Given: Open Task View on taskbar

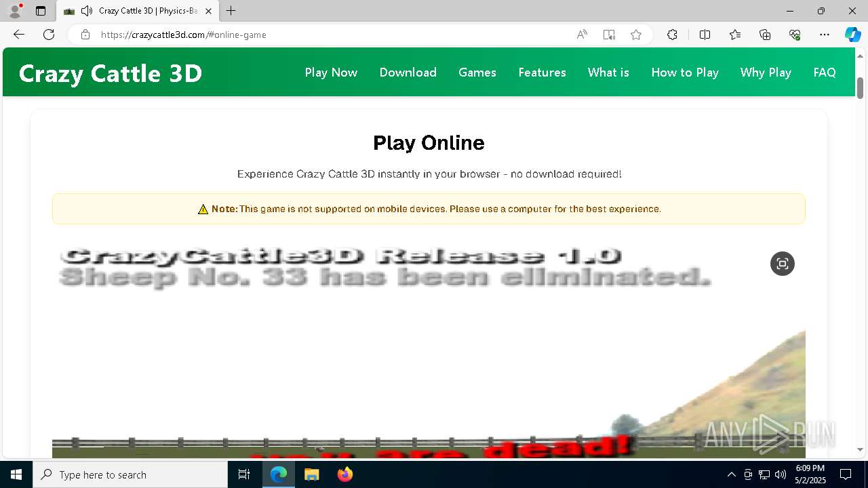Looking at the screenshot, I should [x=244, y=474].
